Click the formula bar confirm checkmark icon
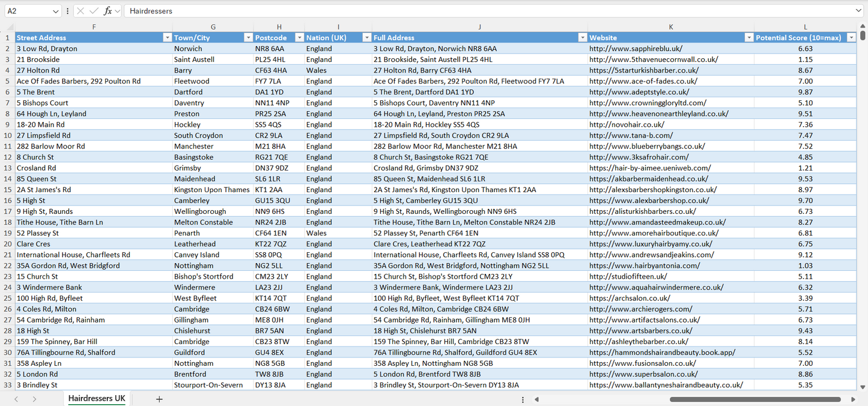The height and width of the screenshot is (406, 868). tap(94, 11)
